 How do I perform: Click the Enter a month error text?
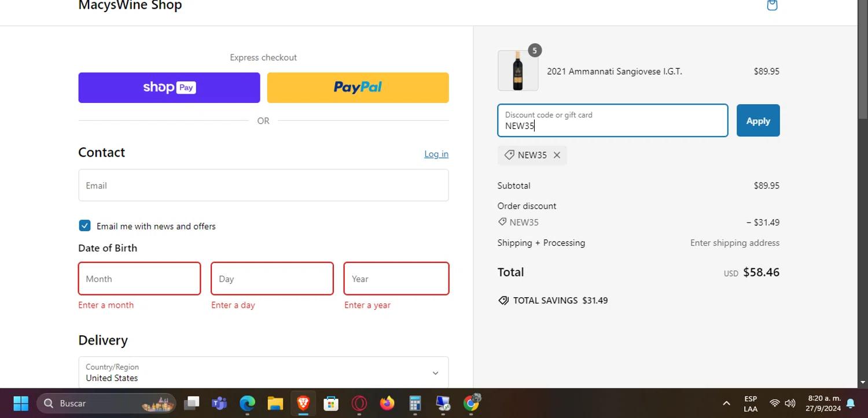pos(106,305)
